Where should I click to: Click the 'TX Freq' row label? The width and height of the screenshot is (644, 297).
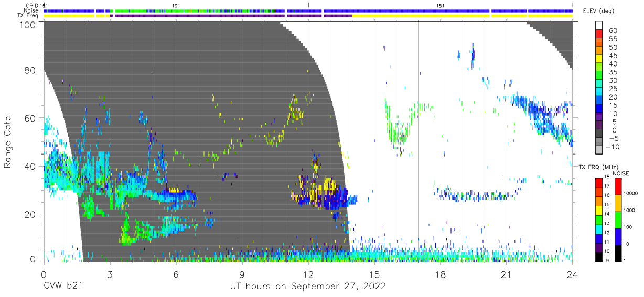[x=28, y=16]
